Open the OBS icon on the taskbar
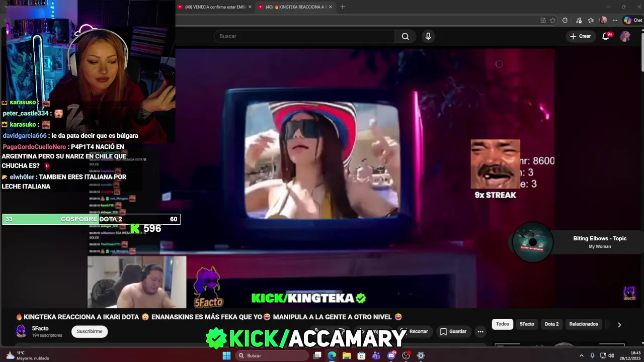The width and height of the screenshot is (644, 362). (406, 355)
